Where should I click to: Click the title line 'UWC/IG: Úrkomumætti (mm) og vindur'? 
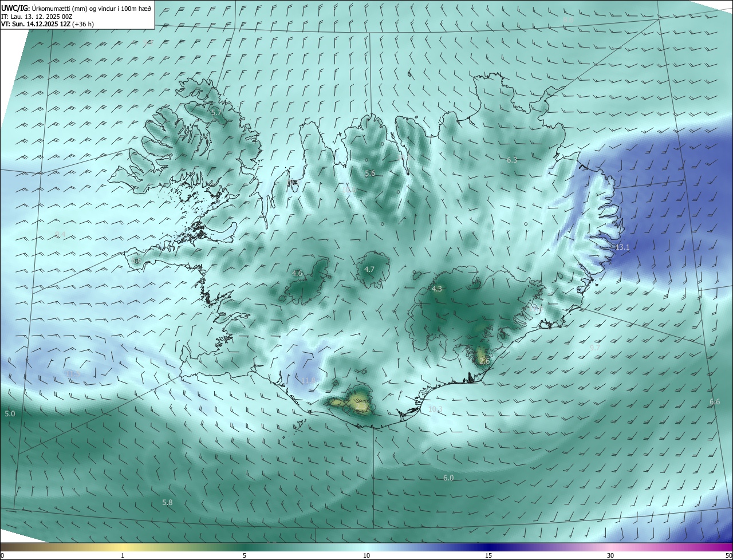pos(77,8)
